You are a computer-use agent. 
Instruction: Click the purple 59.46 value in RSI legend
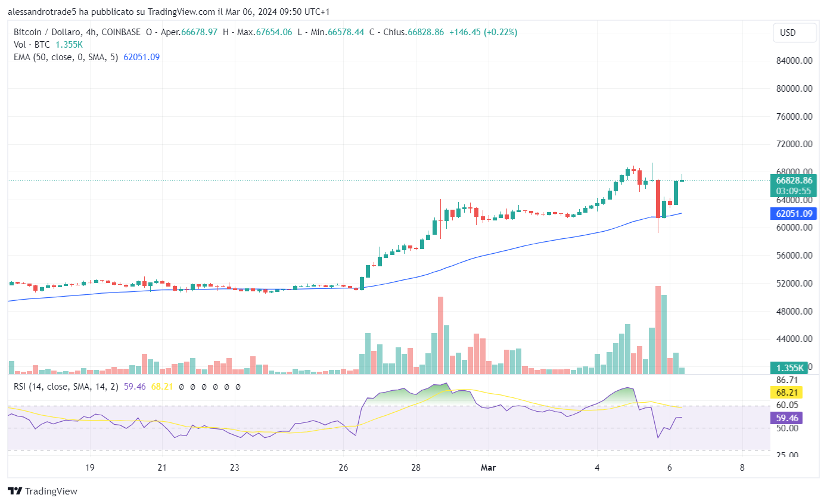[135, 387]
